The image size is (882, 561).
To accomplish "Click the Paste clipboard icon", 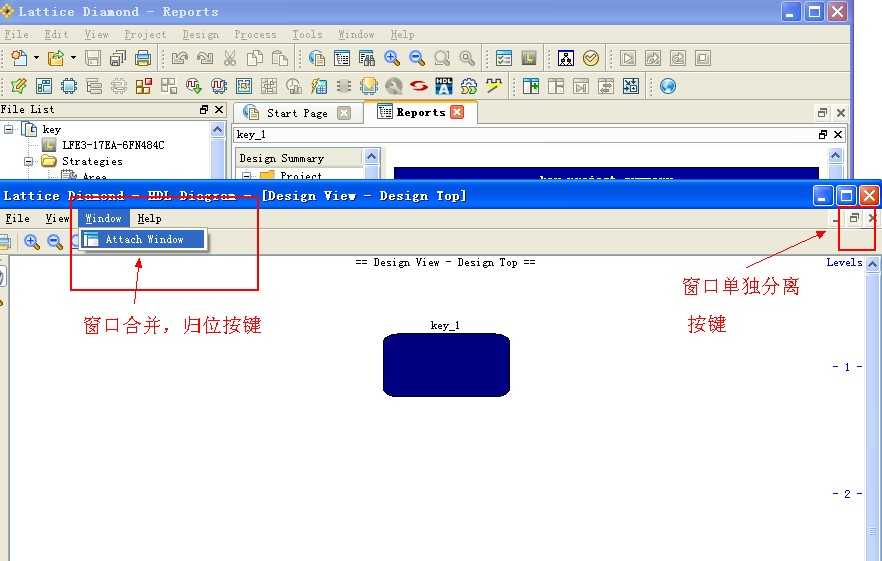I will (280, 58).
